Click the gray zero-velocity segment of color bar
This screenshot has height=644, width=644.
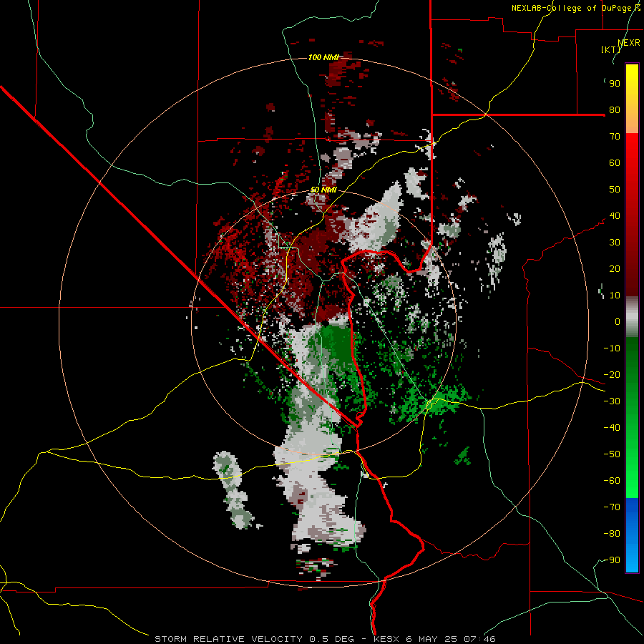tap(632, 317)
